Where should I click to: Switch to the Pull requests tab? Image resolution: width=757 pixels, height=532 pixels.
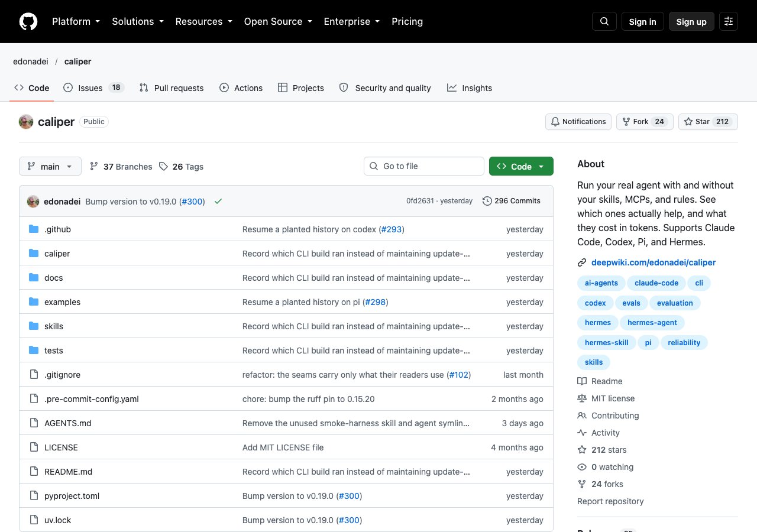172,87
